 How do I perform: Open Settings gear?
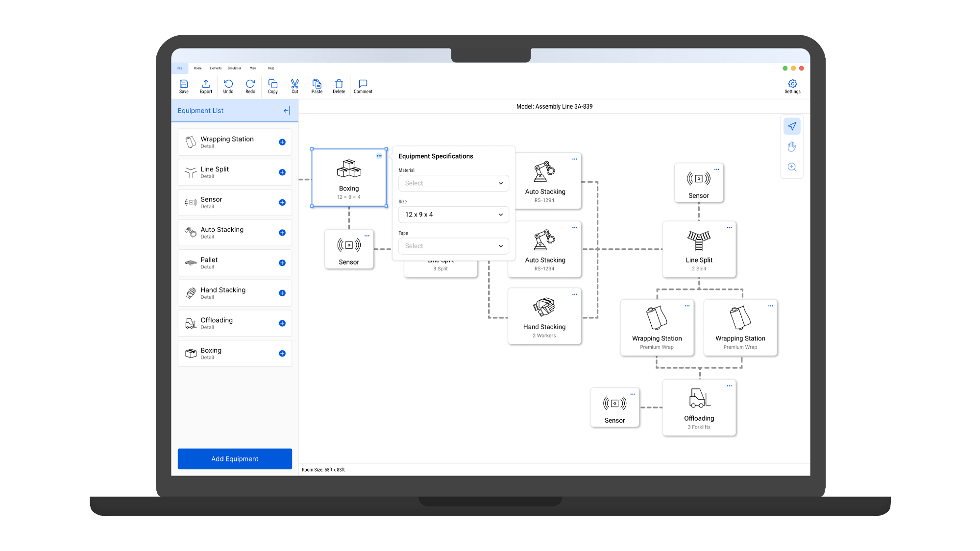click(792, 86)
